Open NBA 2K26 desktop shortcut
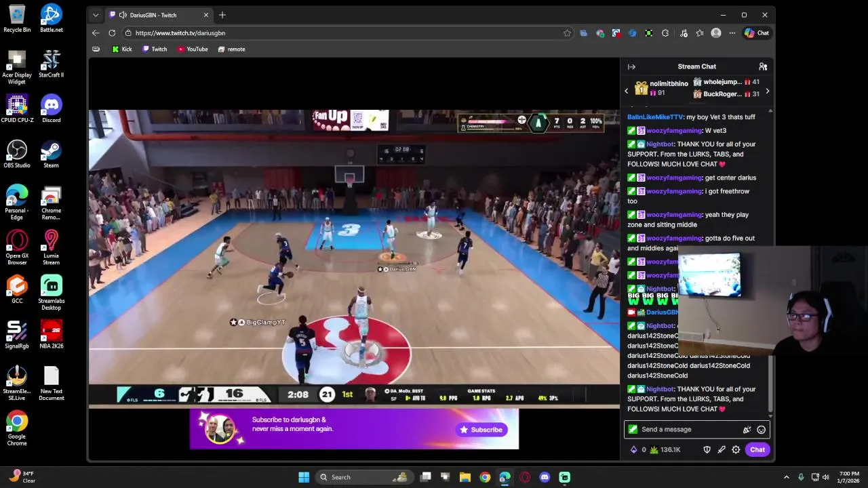 [51, 335]
